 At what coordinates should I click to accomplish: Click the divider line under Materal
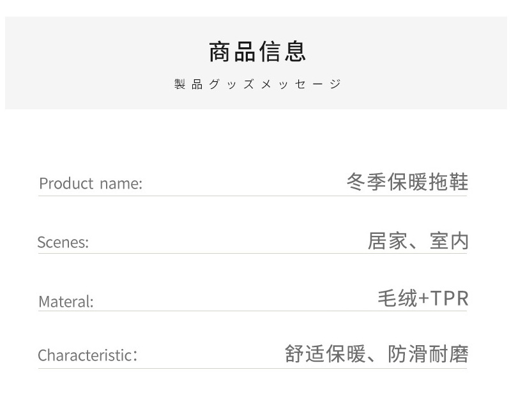[252, 311]
